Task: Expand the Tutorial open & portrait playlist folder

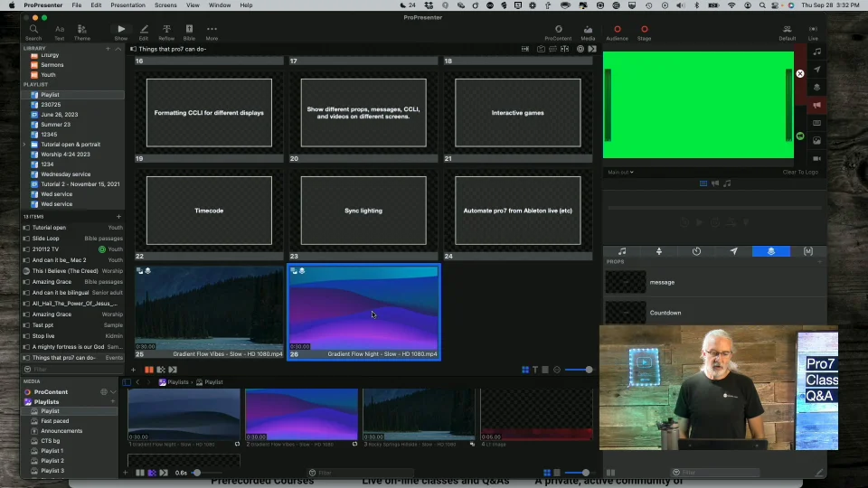Action: [24, 145]
